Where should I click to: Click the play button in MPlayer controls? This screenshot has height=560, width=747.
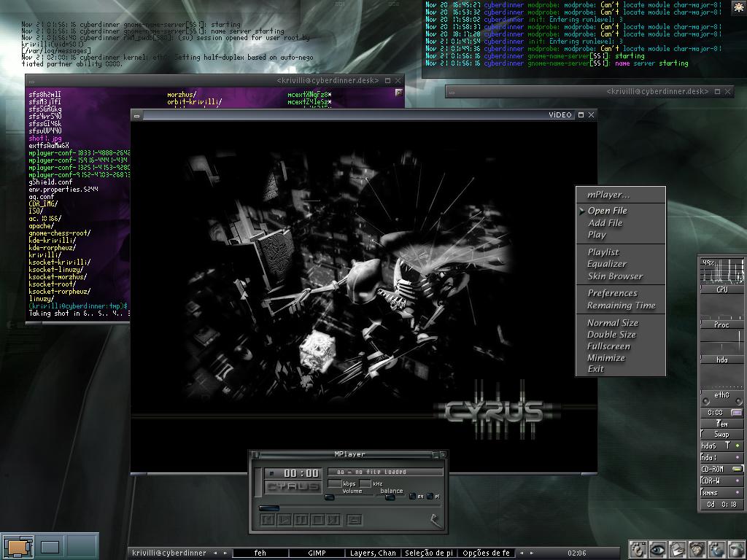click(285, 520)
